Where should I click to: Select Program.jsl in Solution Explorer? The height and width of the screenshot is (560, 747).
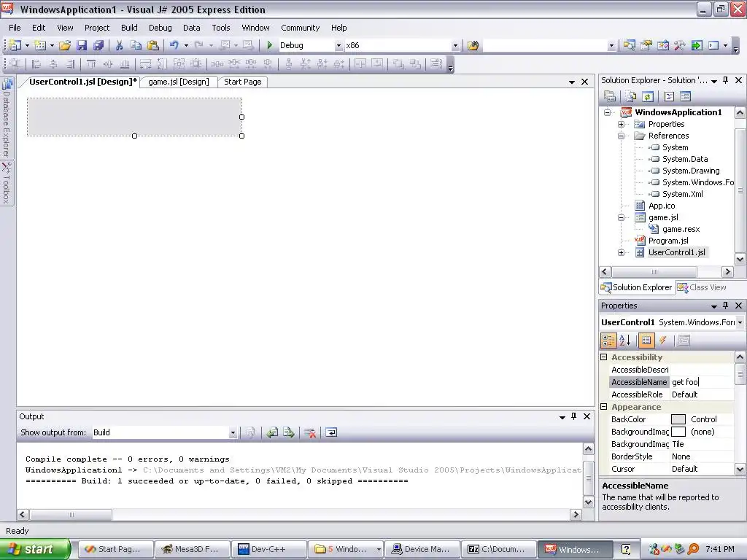tap(668, 241)
